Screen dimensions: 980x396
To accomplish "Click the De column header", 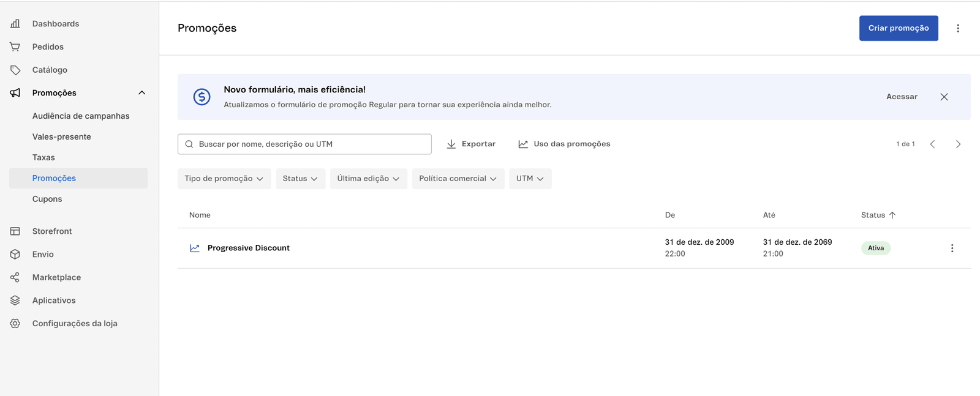I will click(x=670, y=215).
